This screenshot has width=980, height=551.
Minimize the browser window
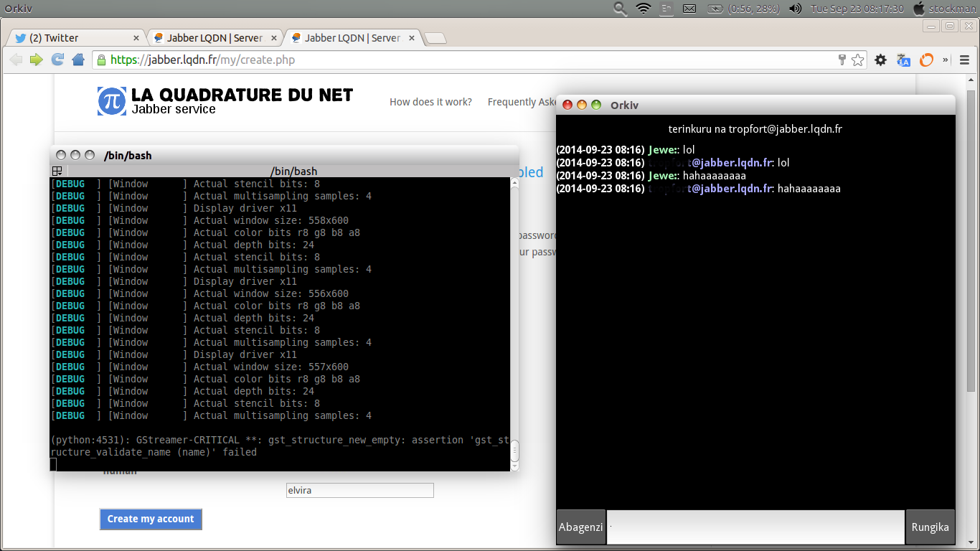[931, 26]
